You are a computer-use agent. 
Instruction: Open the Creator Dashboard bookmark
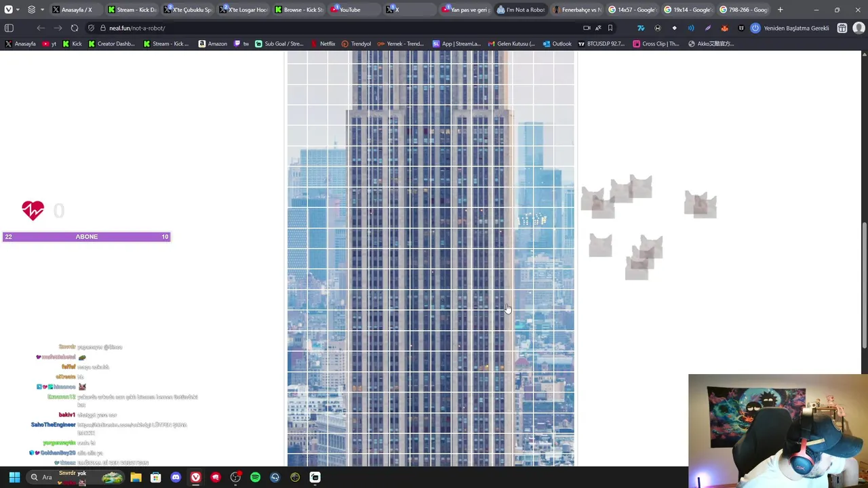point(111,43)
